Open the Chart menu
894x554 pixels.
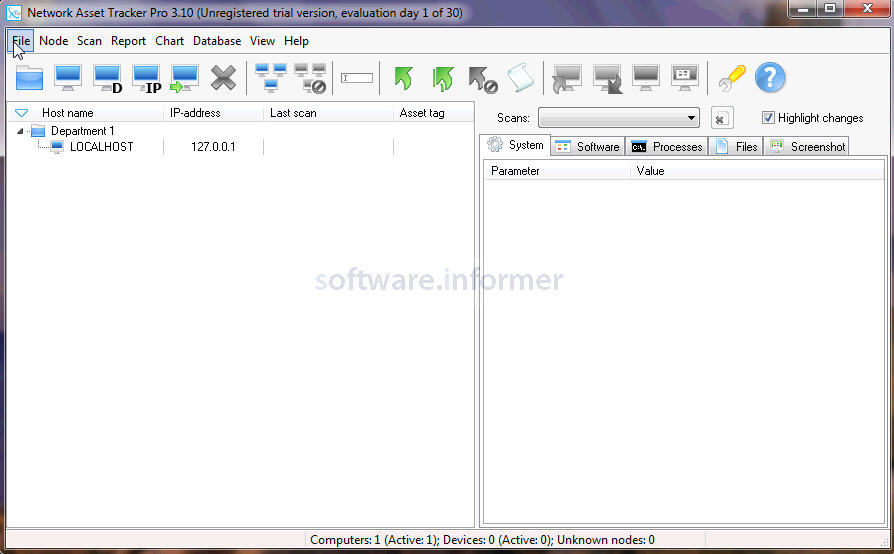click(169, 41)
